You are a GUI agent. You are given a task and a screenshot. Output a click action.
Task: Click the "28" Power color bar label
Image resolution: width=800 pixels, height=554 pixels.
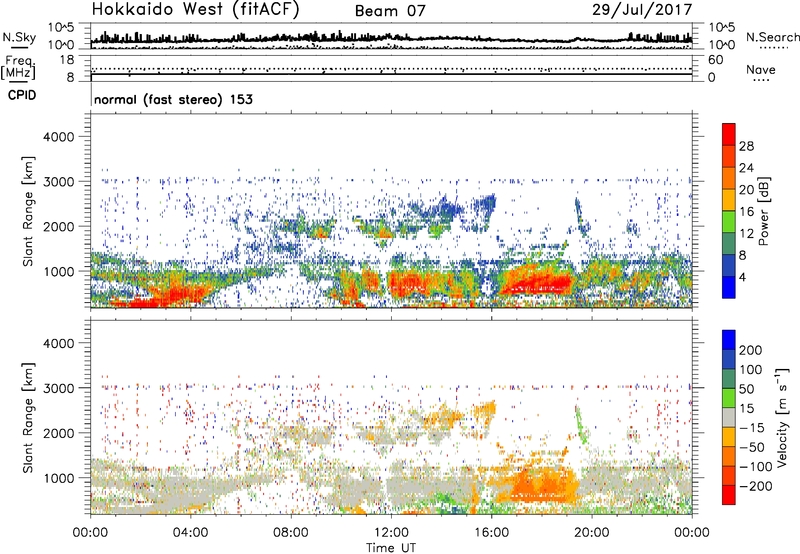click(x=746, y=146)
